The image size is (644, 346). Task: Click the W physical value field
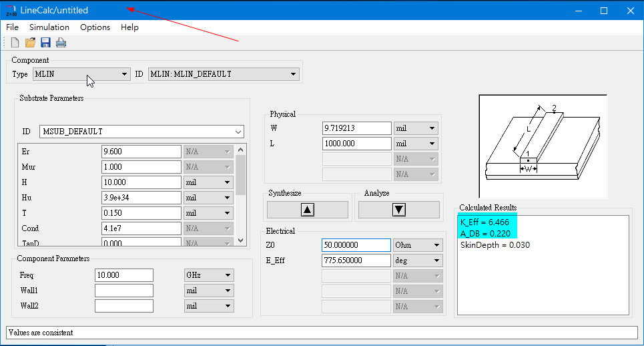(357, 128)
